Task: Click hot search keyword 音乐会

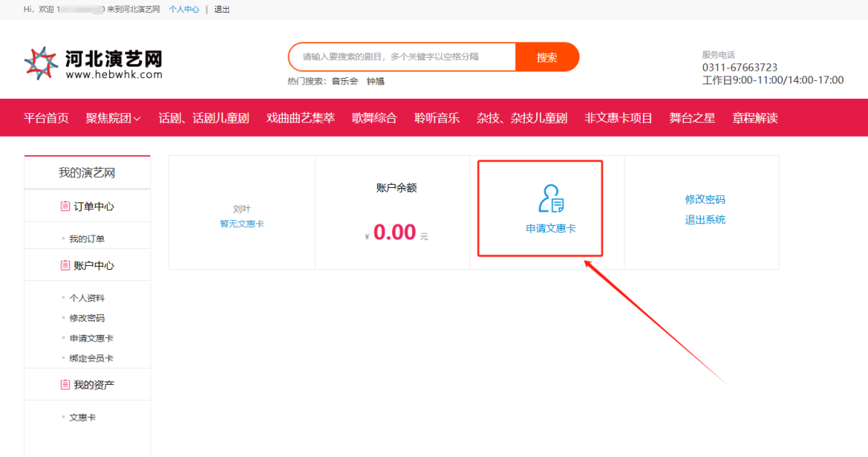Action: pyautogui.click(x=345, y=81)
